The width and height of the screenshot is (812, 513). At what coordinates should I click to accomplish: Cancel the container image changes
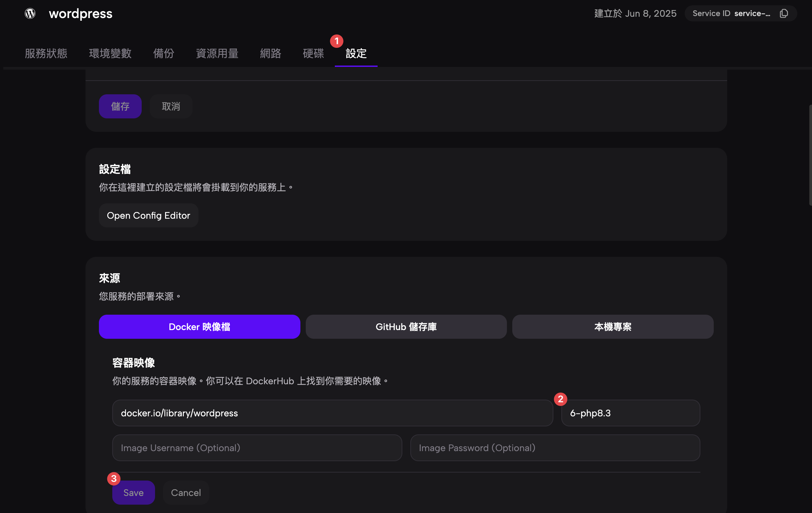pyautogui.click(x=185, y=492)
